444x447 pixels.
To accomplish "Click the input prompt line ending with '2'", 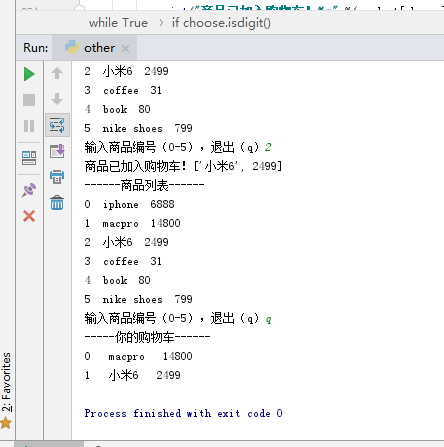I will click(178, 147).
